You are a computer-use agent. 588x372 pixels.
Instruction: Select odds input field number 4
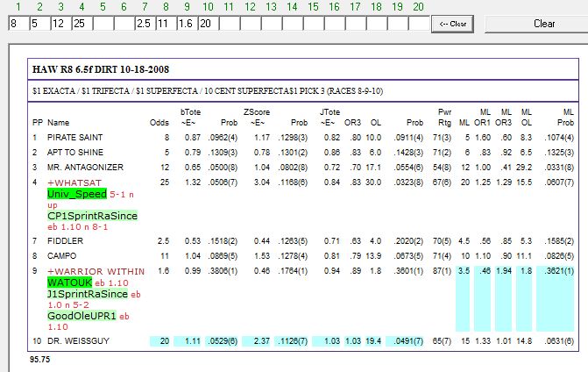pos(81,24)
